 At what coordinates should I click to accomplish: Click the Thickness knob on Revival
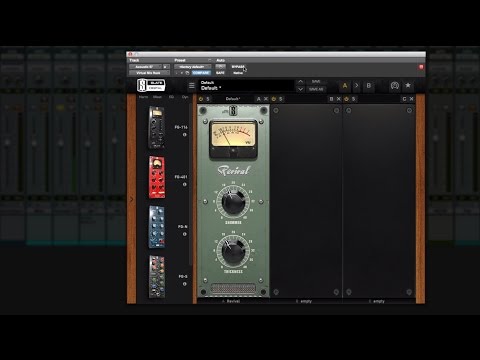(x=233, y=251)
